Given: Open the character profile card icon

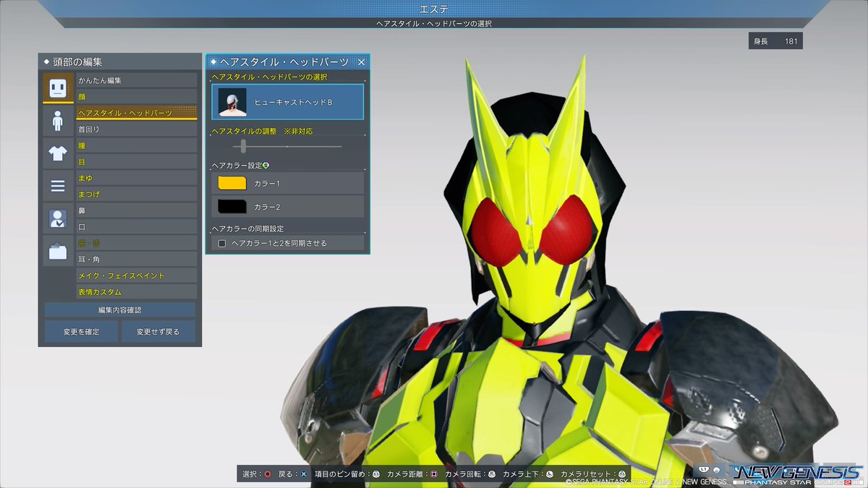Looking at the screenshot, I should click(58, 219).
